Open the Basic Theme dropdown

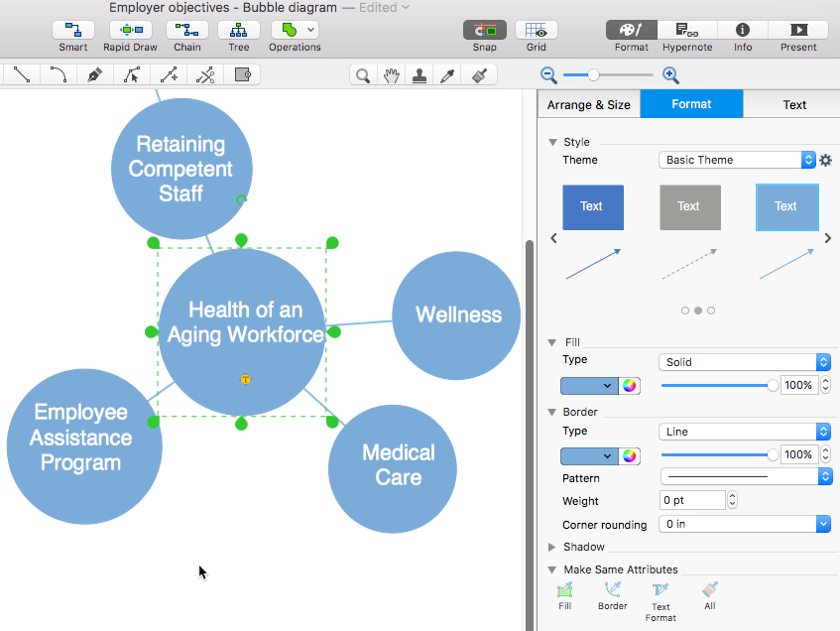[x=737, y=160]
